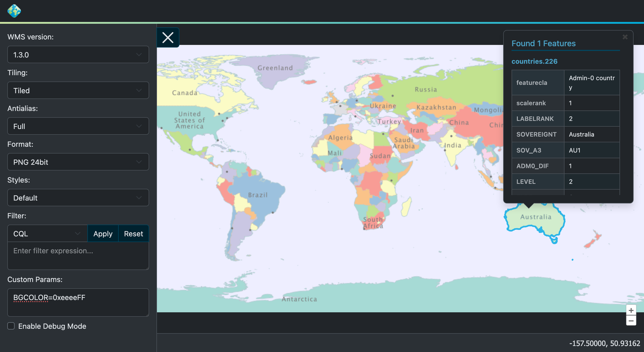Click the Admin-0 country value cell
This screenshot has height=352, width=644.
(x=592, y=83)
